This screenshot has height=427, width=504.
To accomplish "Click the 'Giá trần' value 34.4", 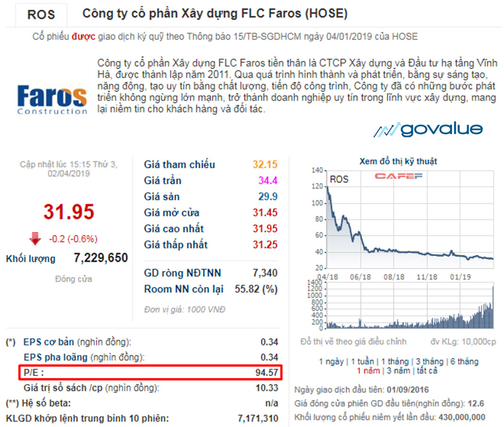I will click(268, 181).
